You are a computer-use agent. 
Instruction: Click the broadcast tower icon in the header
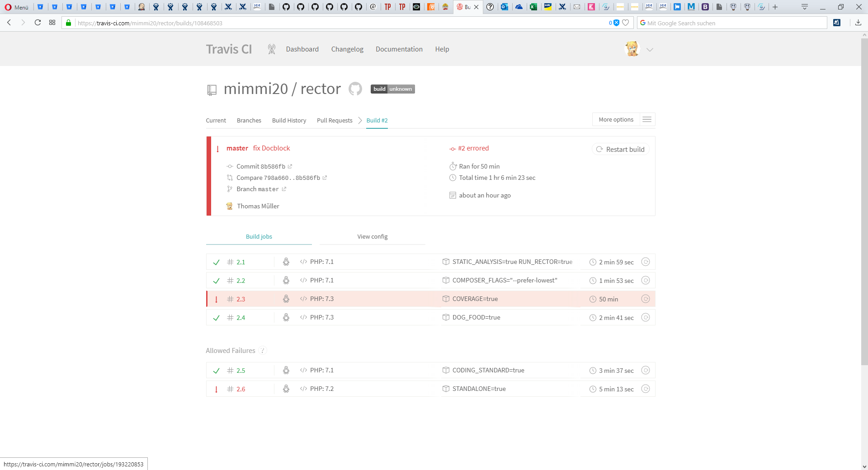tap(271, 49)
